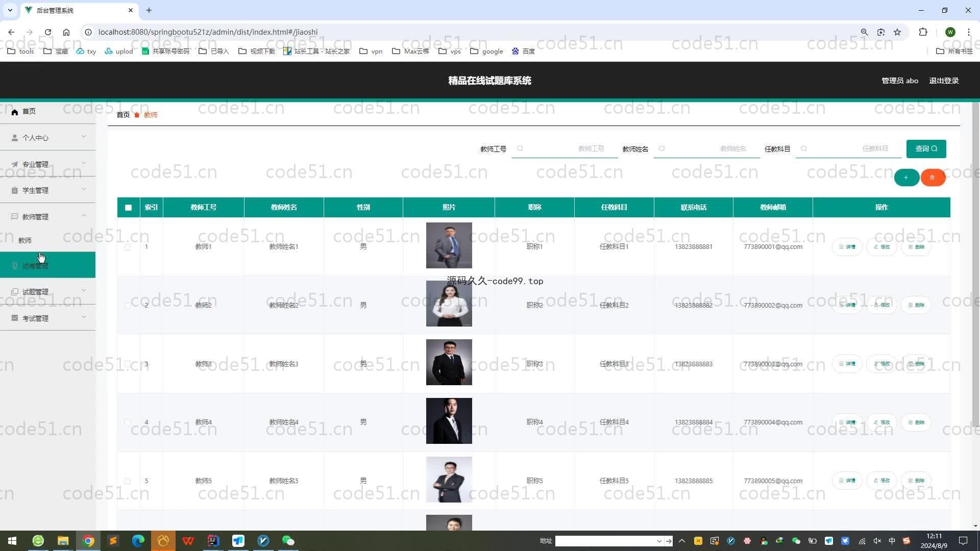Screen dimensions: 980x551
Task: Check the row 4 checkbox for 教师4
Action: pyautogui.click(x=128, y=422)
